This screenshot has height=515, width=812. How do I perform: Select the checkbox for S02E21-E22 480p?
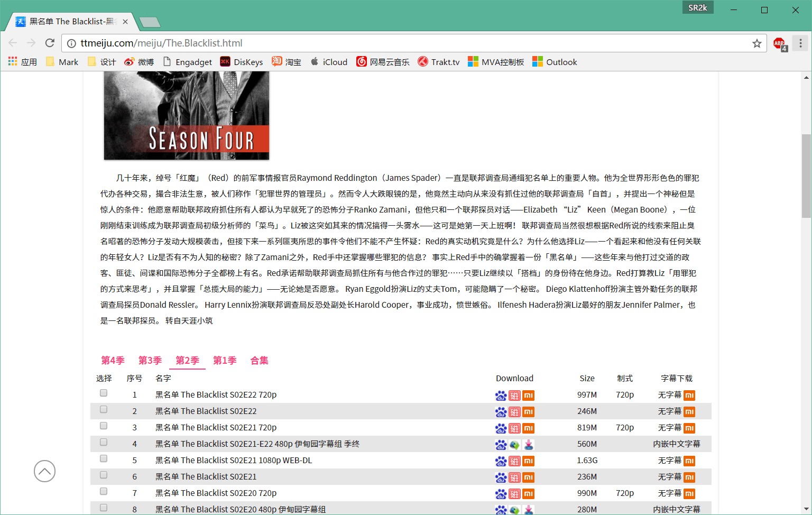tap(104, 442)
